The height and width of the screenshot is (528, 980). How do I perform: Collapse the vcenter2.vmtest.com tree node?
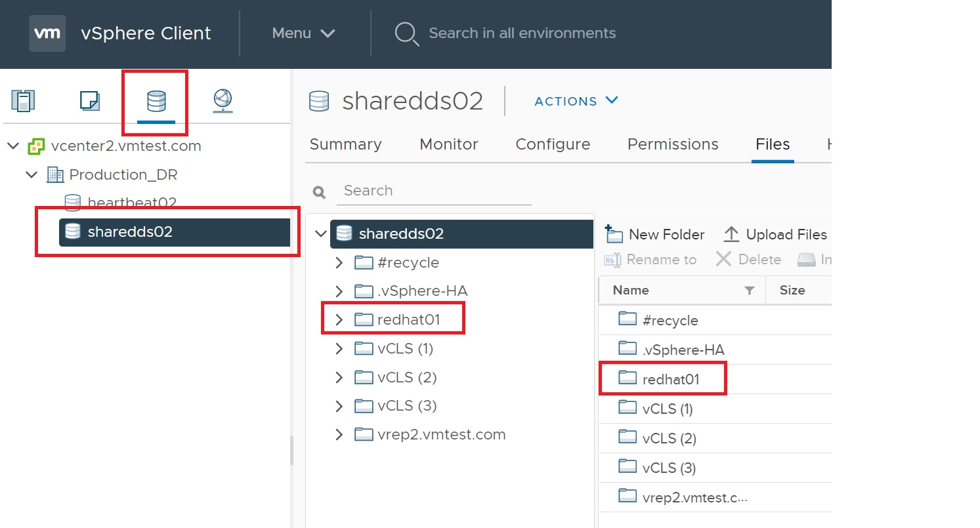[x=13, y=146]
